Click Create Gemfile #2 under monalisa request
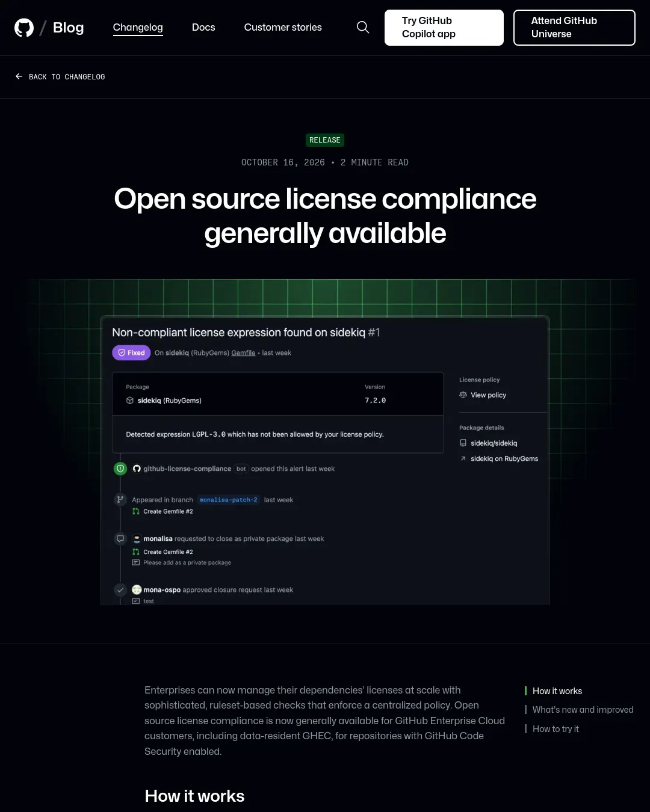Viewport: 650px width, 812px height. (168, 552)
